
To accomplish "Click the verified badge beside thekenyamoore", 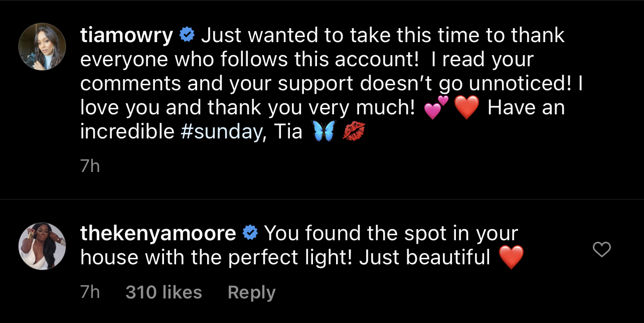I will point(250,233).
